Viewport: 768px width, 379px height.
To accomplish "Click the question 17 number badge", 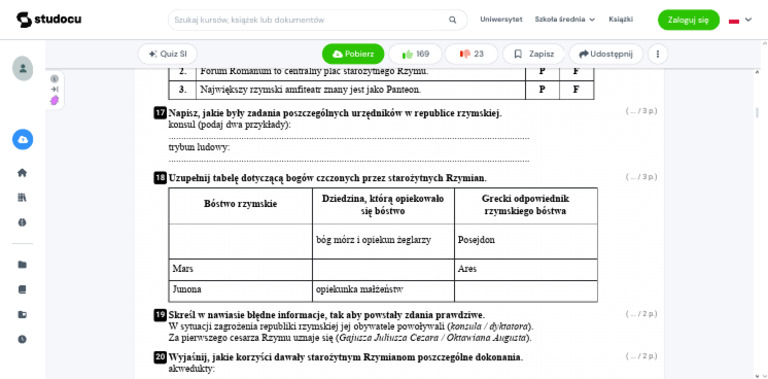I will 160,114.
